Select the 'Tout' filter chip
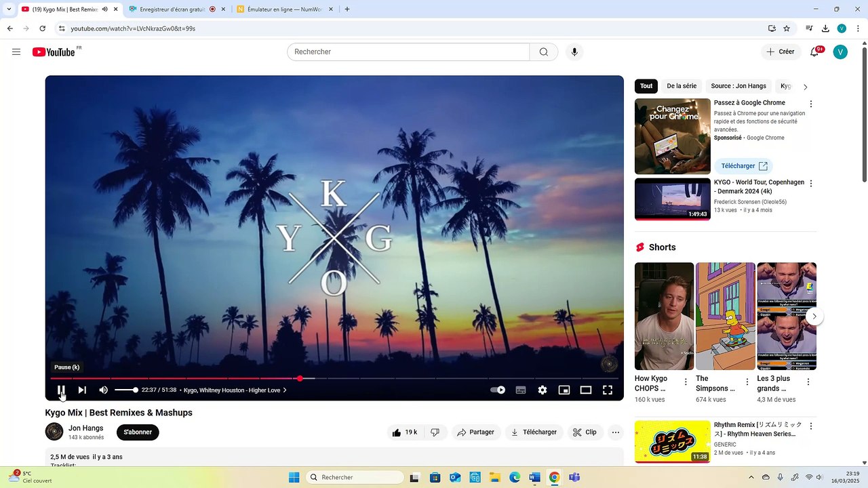868x488 pixels. pyautogui.click(x=646, y=86)
